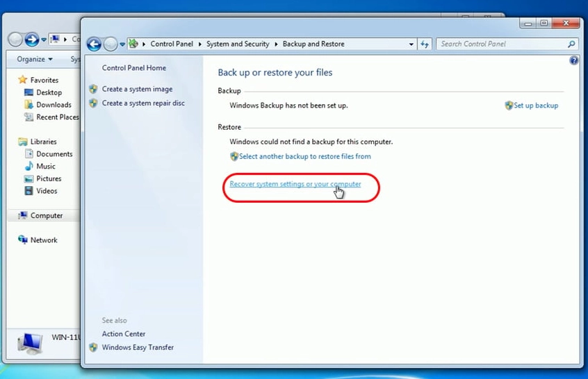Screen dimensions: 588x379
Task: Select Videos library
Action: pos(47,191)
